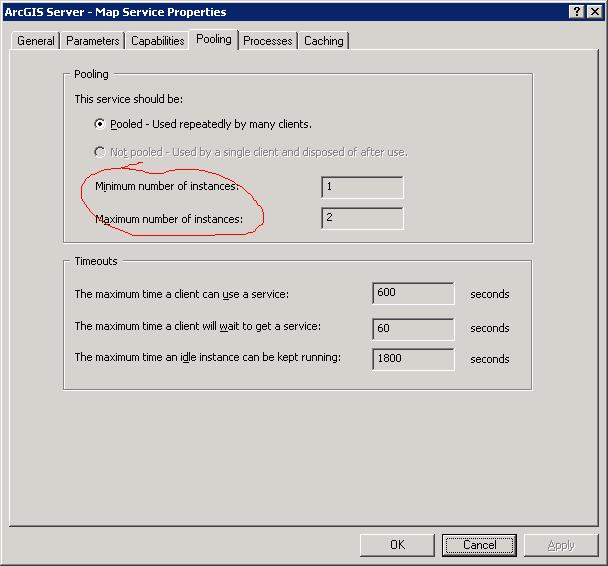Click the maximum client use time field
Screen dimensions: 608x566
tap(413, 293)
